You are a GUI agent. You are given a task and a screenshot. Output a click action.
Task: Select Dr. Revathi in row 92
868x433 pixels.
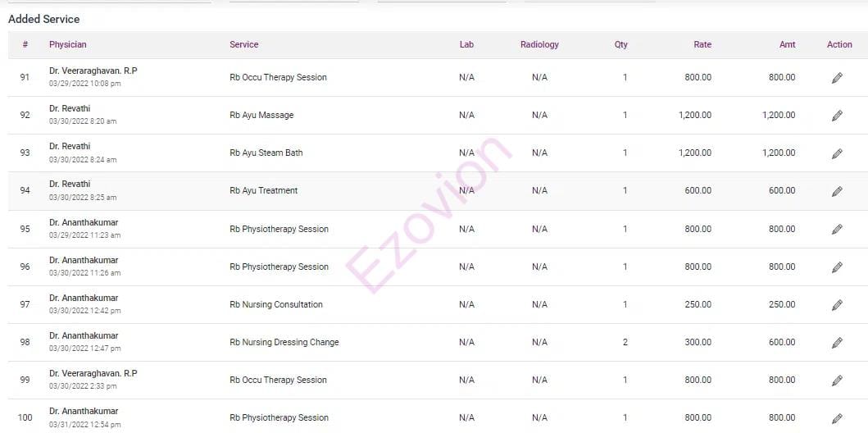(x=70, y=108)
